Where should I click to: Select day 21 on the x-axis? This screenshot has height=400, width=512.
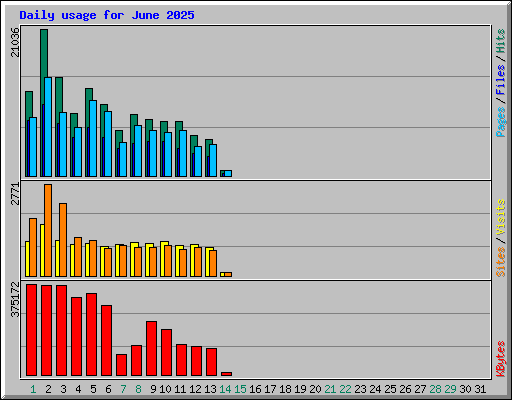330,389
